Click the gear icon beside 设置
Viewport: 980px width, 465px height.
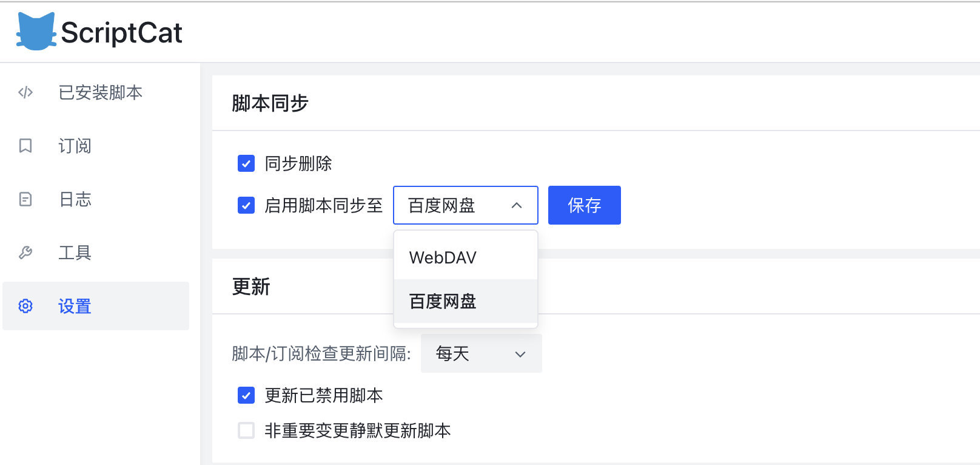click(x=25, y=306)
